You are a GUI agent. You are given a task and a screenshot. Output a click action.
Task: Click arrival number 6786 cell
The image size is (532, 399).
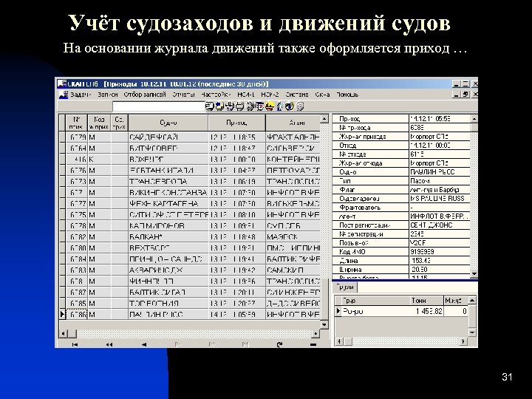coord(77,315)
